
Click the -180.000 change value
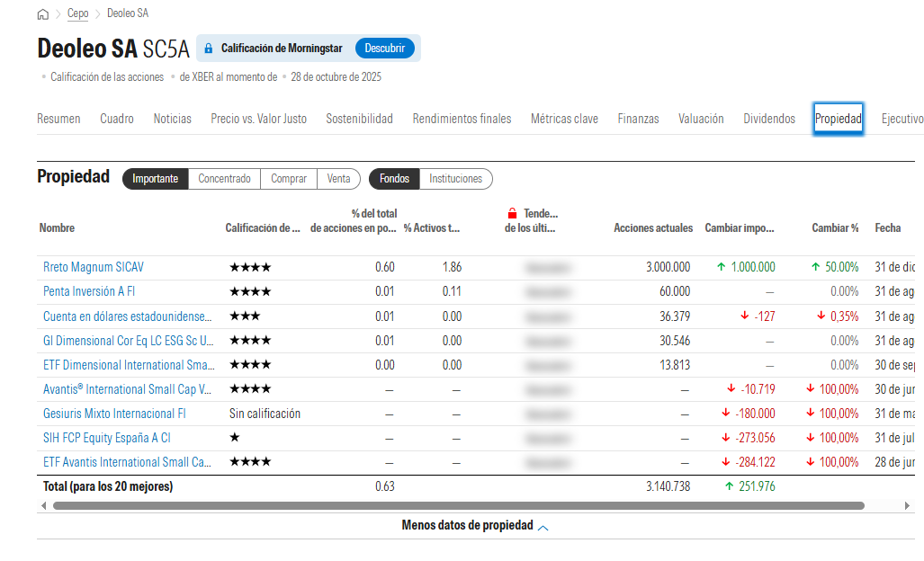pyautogui.click(x=755, y=414)
